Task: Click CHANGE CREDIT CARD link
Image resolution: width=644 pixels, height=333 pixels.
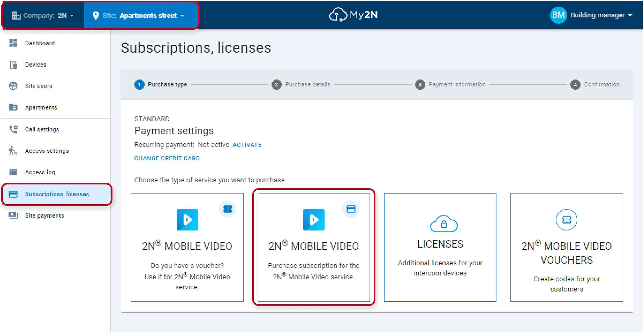Action: click(x=167, y=158)
